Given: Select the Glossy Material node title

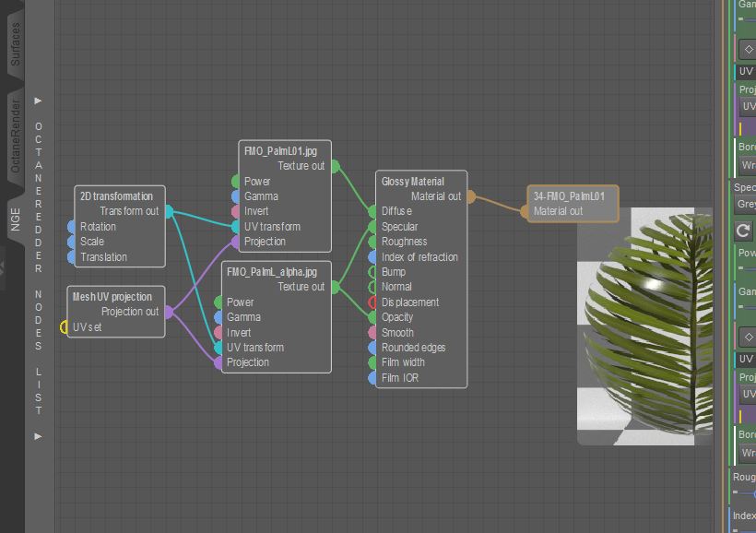Looking at the screenshot, I should point(413,182).
